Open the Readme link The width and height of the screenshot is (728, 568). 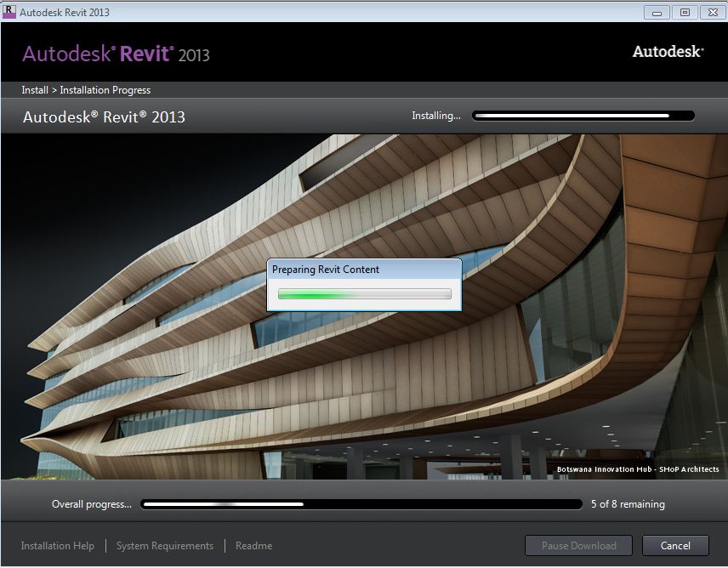[254, 546]
